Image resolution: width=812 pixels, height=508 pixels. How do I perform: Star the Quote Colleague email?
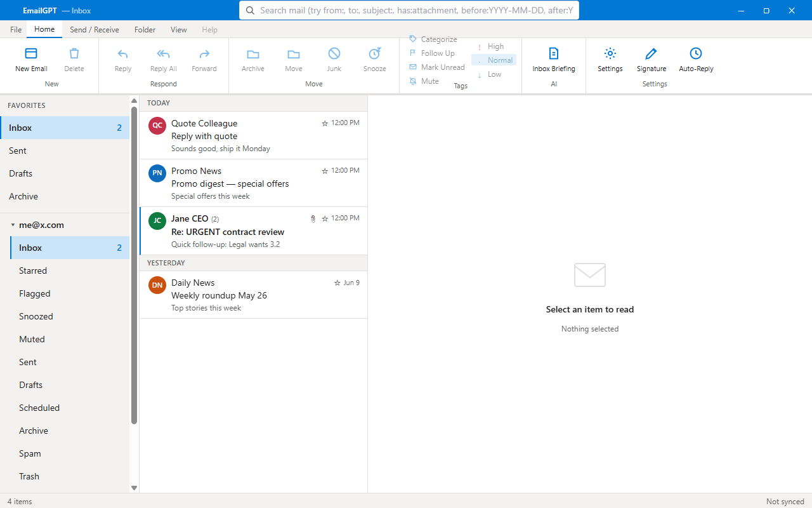point(325,123)
